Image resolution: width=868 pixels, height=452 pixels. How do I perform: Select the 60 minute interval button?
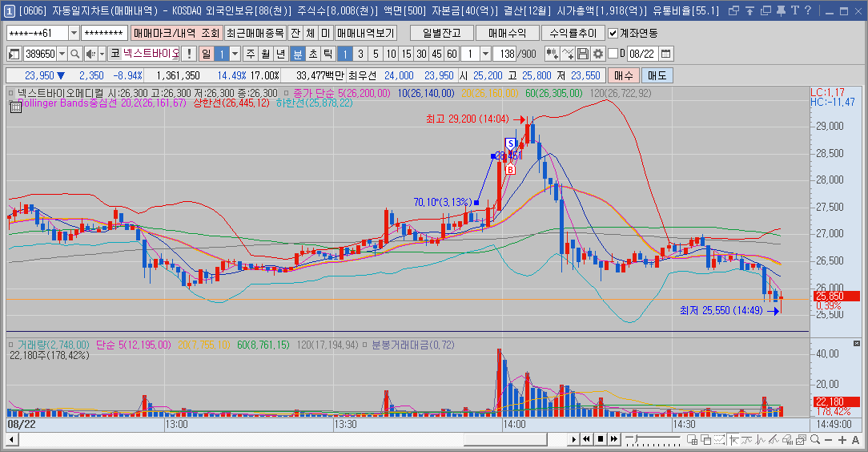tap(452, 54)
